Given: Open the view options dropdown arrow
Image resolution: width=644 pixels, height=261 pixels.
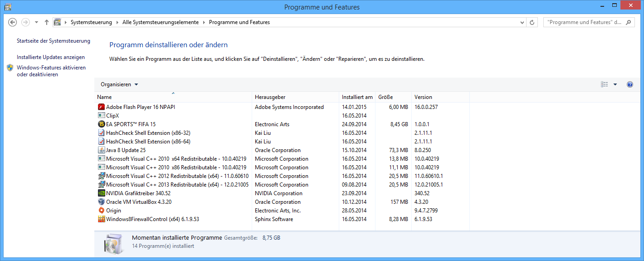Looking at the screenshot, I should (x=615, y=84).
